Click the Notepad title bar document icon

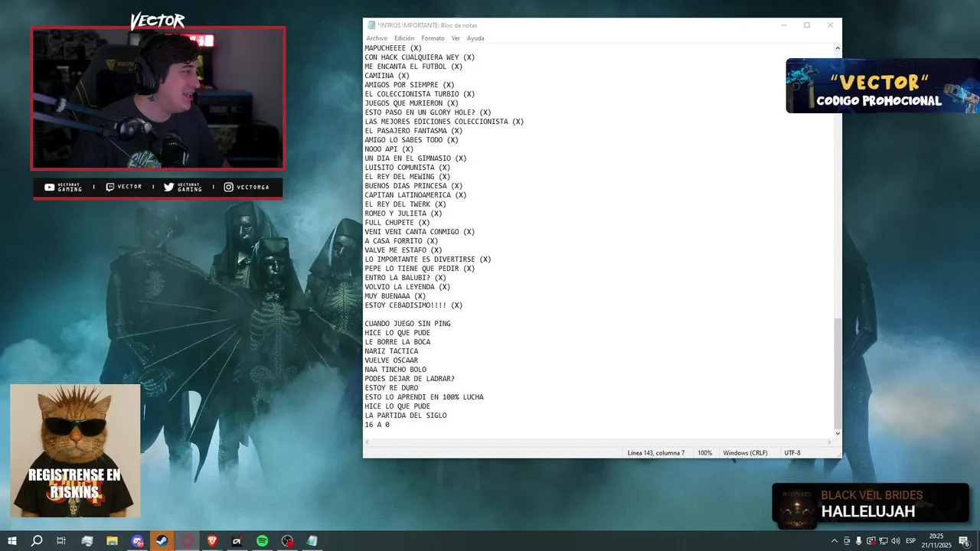371,25
